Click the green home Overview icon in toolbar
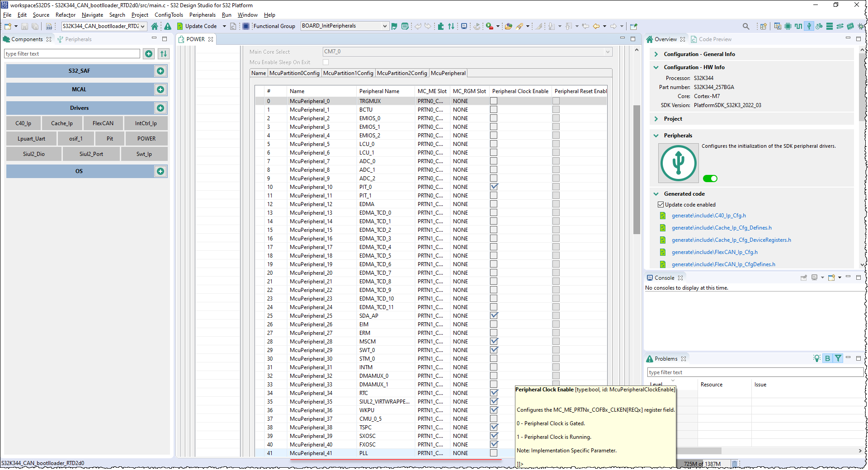This screenshot has height=470, width=868. click(155, 26)
